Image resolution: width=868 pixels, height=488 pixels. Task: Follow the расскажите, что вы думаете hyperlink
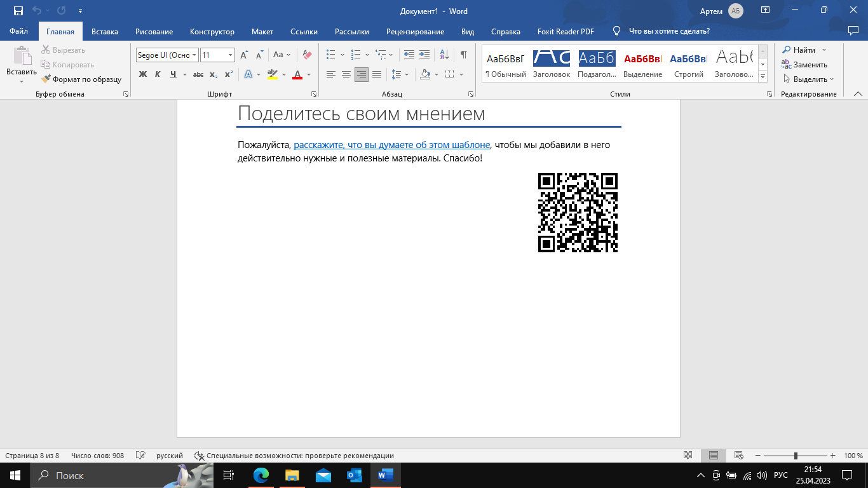392,145
